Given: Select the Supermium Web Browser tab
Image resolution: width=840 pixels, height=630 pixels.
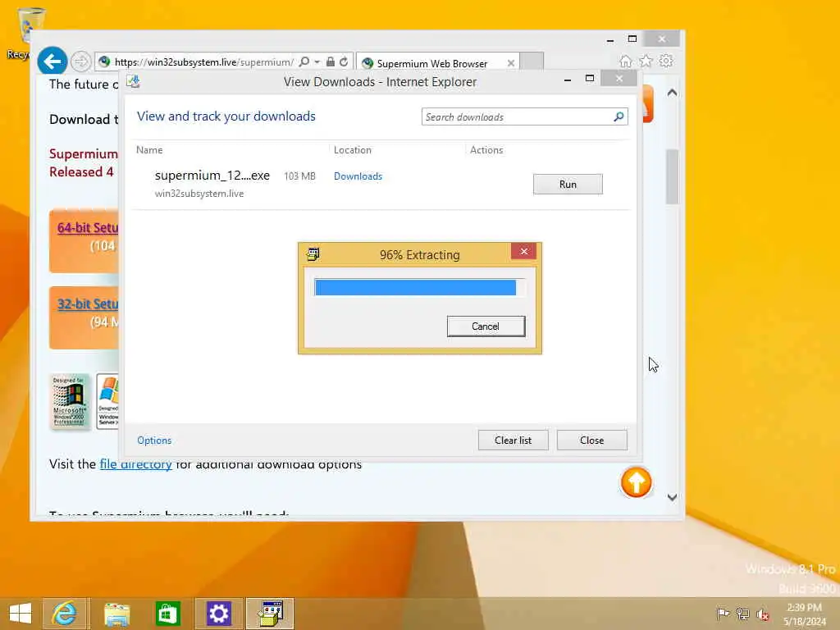Looking at the screenshot, I should tap(431, 63).
